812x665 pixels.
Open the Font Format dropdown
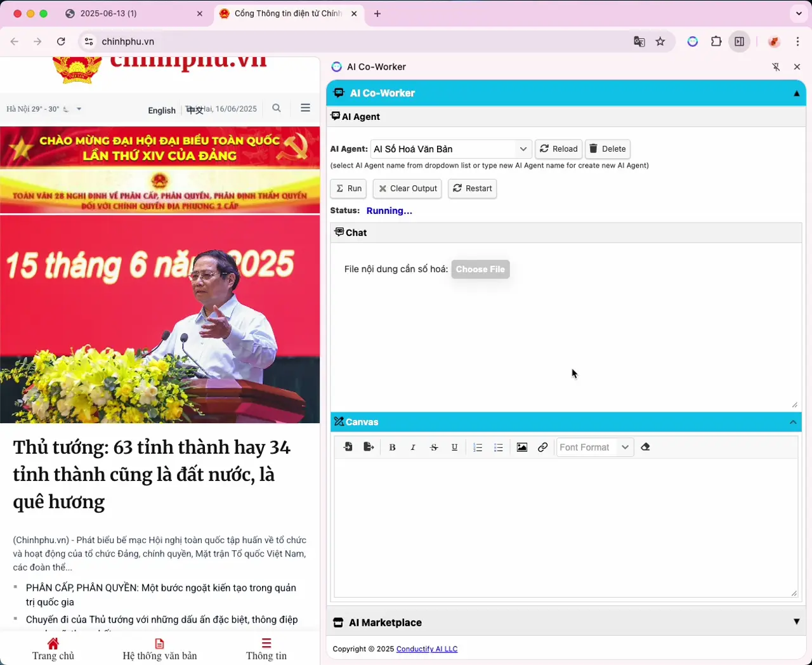595,447
